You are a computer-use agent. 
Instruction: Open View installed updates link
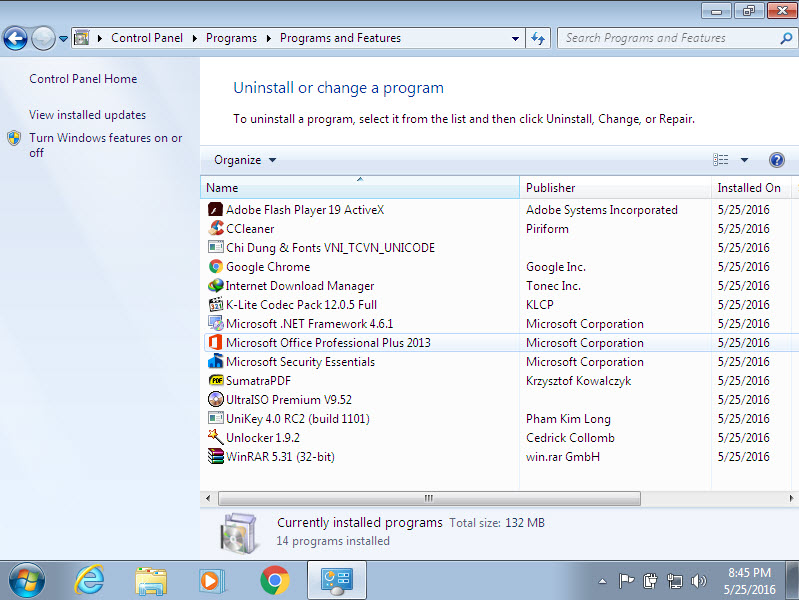pyautogui.click(x=87, y=115)
